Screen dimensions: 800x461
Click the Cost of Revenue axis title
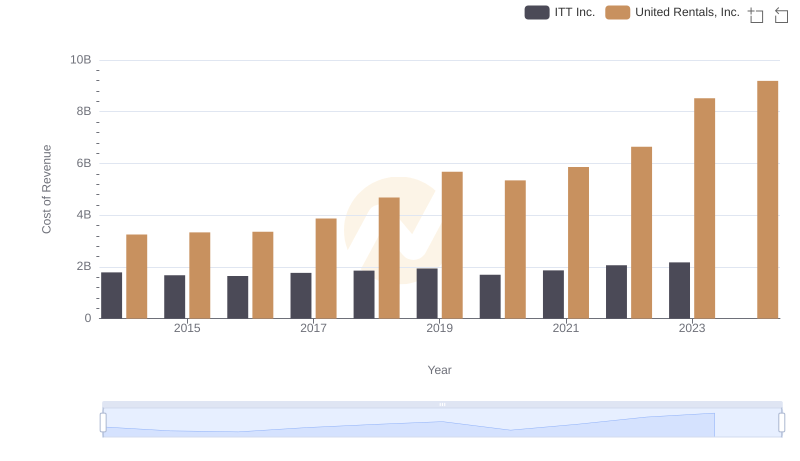pyautogui.click(x=46, y=189)
